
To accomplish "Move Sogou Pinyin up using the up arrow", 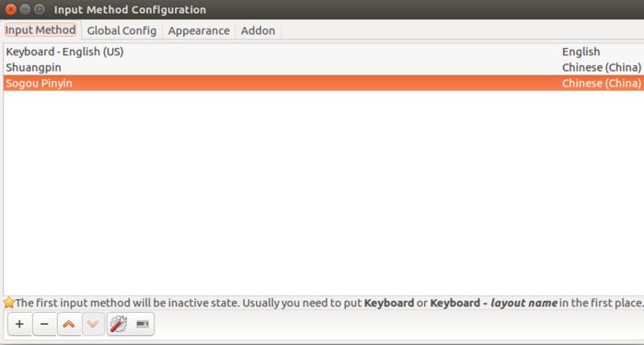I will point(69,324).
